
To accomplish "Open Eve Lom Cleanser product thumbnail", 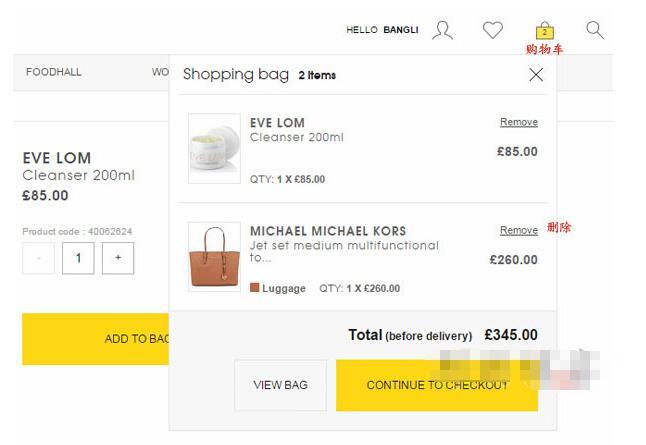I will coord(214,148).
